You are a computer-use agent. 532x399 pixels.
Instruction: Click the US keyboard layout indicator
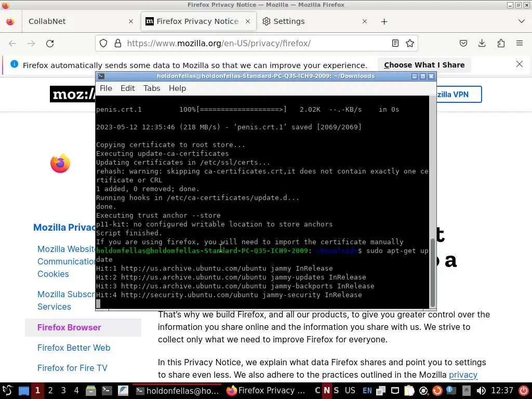[x=350, y=391]
